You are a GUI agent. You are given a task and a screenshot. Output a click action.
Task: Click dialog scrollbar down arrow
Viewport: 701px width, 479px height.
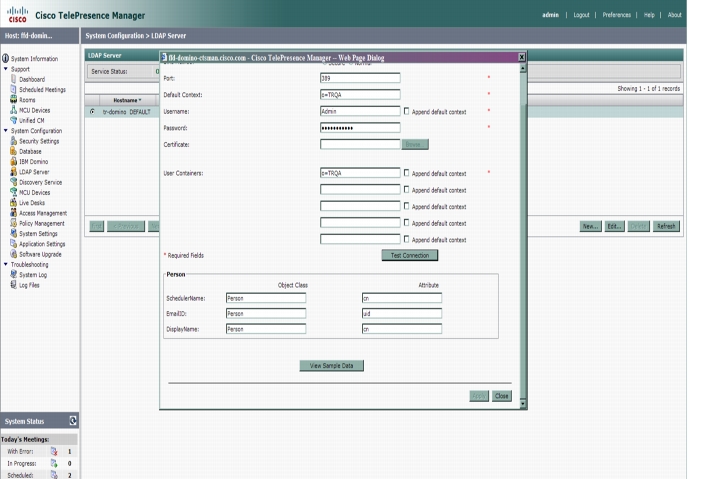523,403
